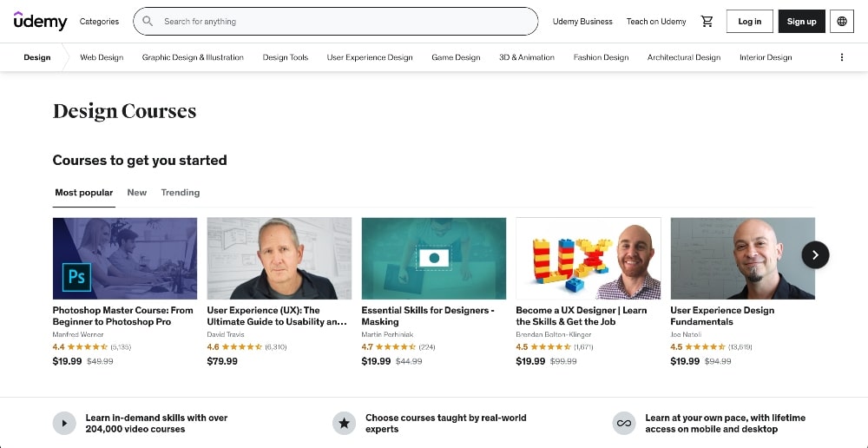Click the Design Courses heading
This screenshot has height=448, width=868.
point(124,111)
